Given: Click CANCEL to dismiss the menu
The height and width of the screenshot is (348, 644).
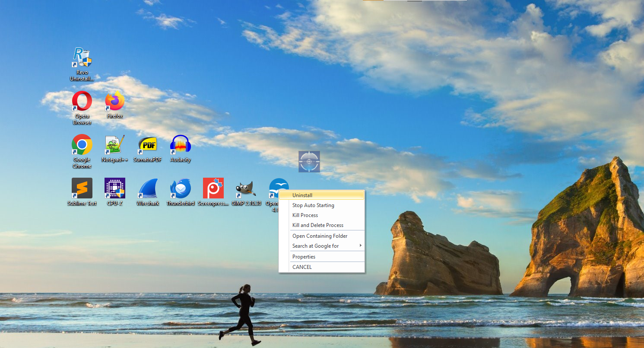Looking at the screenshot, I should click(322, 267).
